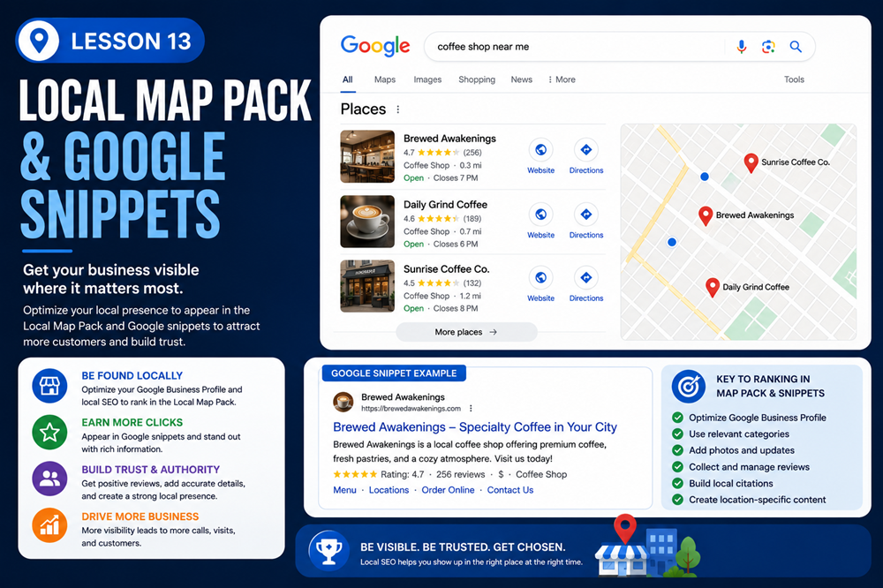Image resolution: width=883 pixels, height=588 pixels.
Task: Open the More search filters menu
Action: [x=562, y=79]
